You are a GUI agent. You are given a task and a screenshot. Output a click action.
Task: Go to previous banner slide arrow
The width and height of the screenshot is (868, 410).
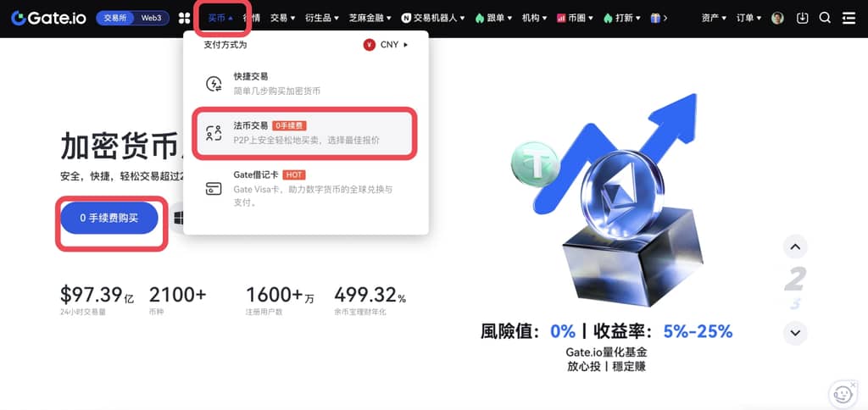pyautogui.click(x=795, y=247)
